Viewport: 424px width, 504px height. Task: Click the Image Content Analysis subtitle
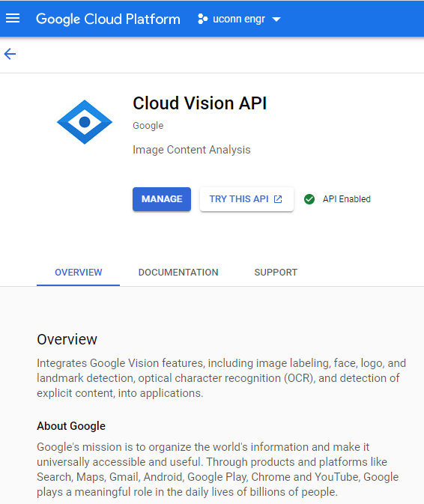[x=192, y=150]
